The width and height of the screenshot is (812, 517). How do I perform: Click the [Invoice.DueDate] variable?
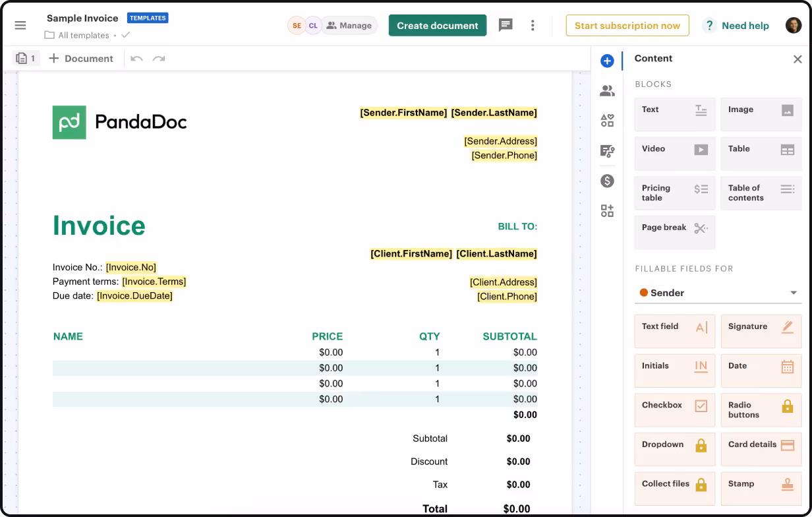pyautogui.click(x=134, y=296)
